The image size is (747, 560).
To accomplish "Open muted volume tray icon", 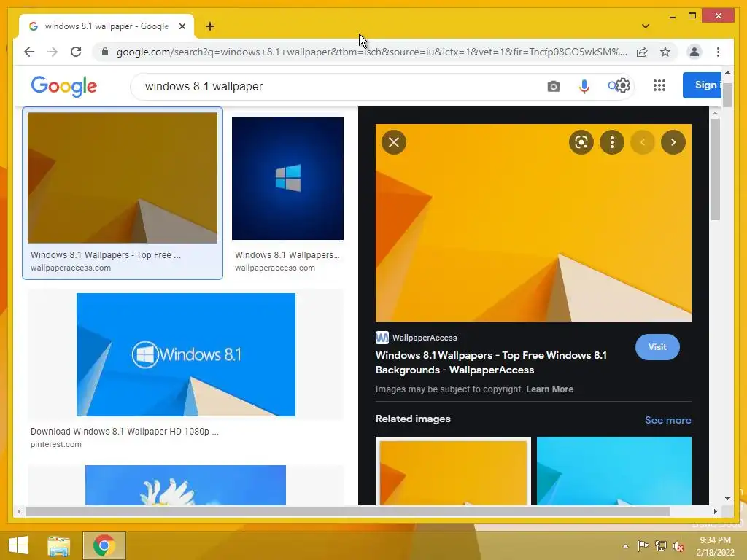I will (x=678, y=546).
